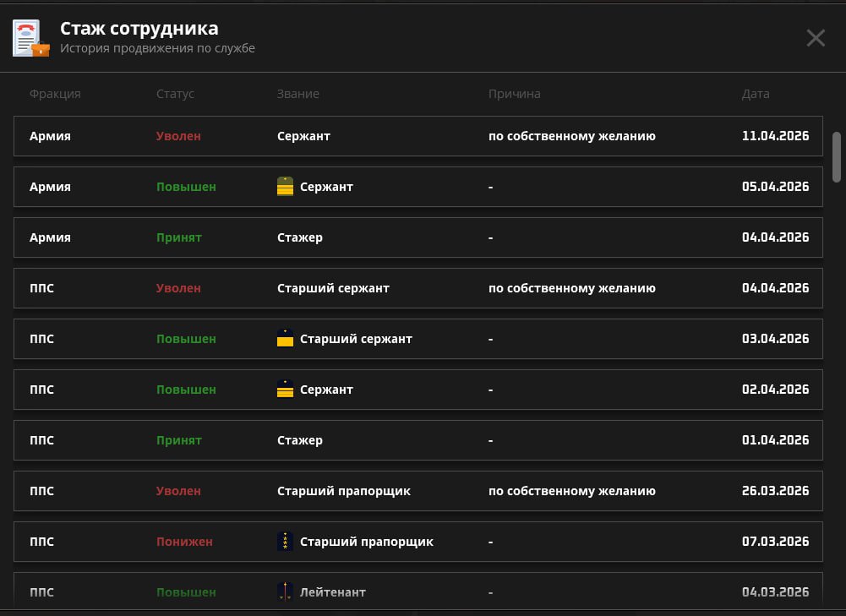846x616 pixels.
Task: Click the Статус column header
Action: [x=175, y=94]
